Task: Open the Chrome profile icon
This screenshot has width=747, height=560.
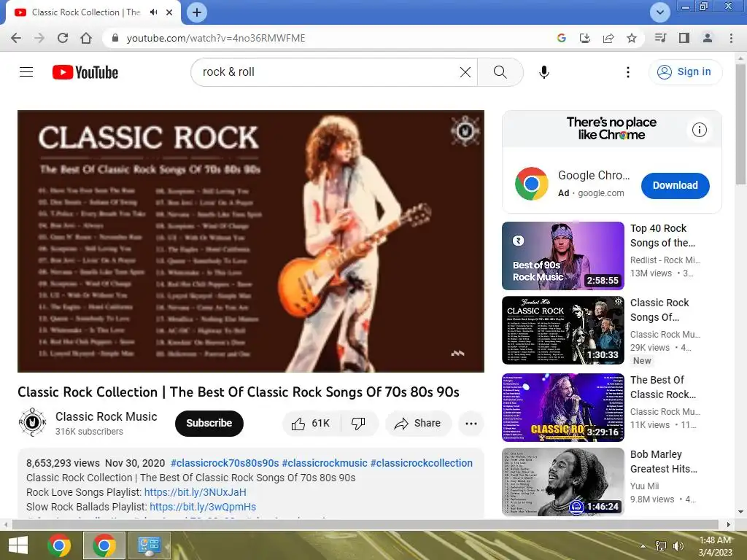Action: pos(708,38)
